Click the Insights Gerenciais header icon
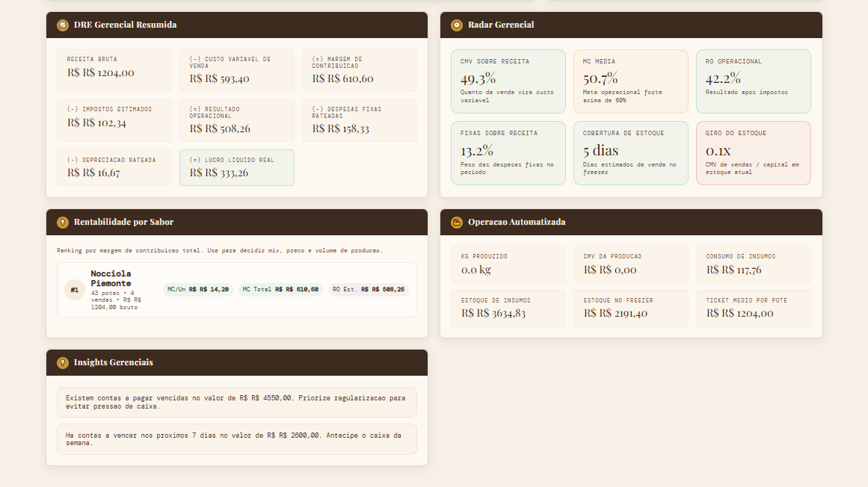This screenshot has width=868, height=487. tap(63, 362)
